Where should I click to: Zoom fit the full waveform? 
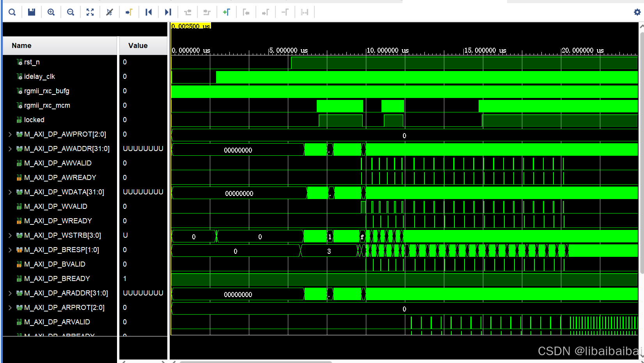click(x=90, y=12)
